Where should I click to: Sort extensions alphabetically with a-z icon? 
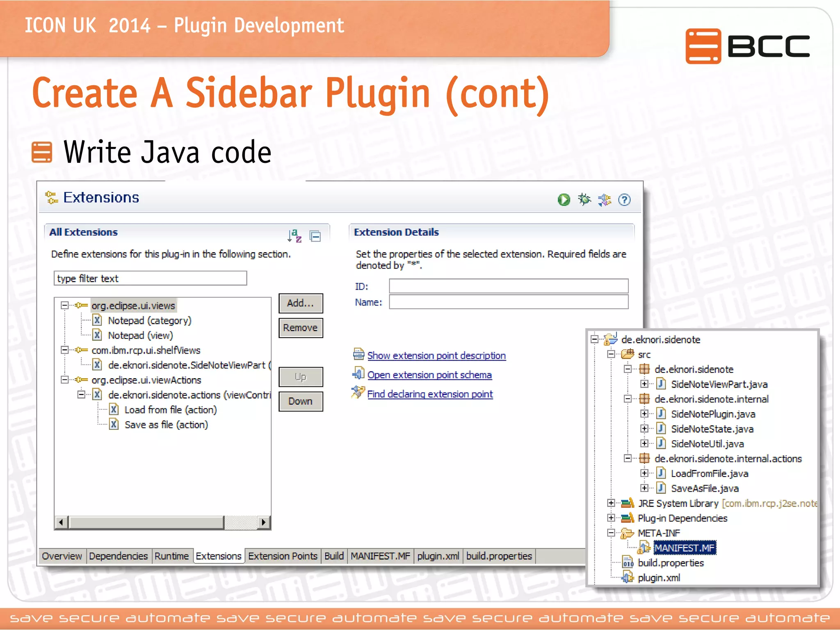[x=294, y=236]
